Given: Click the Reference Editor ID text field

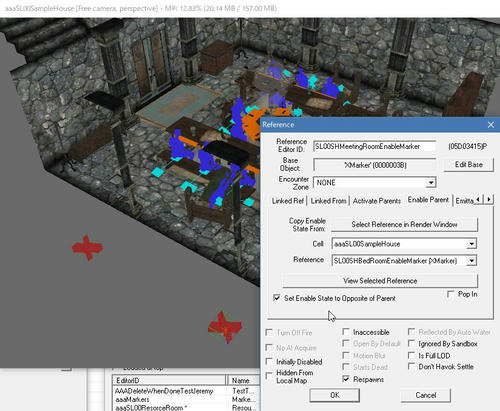Looking at the screenshot, I should pyautogui.click(x=374, y=146).
